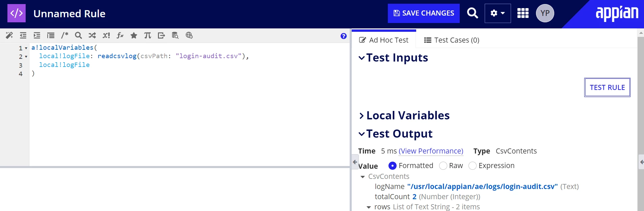The height and width of the screenshot is (211, 644).
Task: Click the a!localVariables text on line 1
Action: pyautogui.click(x=62, y=48)
